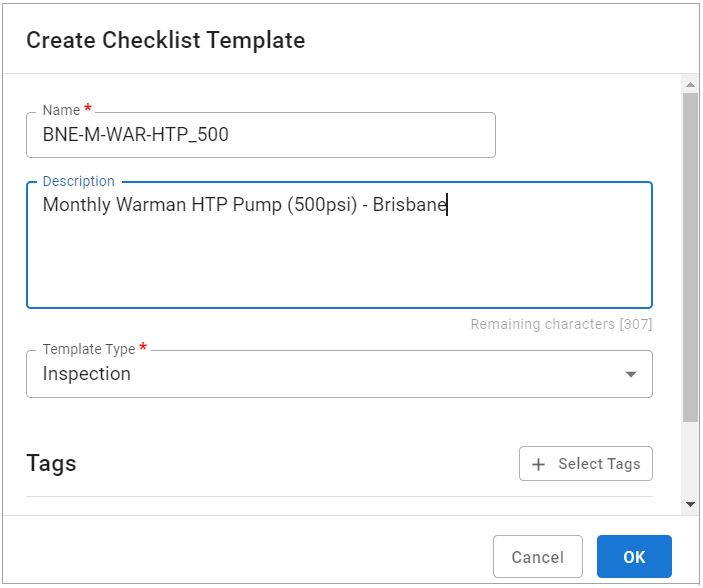The height and width of the screenshot is (588, 703).
Task: Click the Template Type label
Action: 90,349
